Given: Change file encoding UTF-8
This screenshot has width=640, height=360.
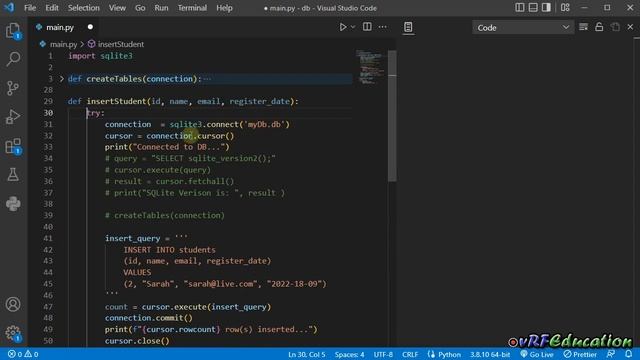Looking at the screenshot, I should pyautogui.click(x=383, y=354).
